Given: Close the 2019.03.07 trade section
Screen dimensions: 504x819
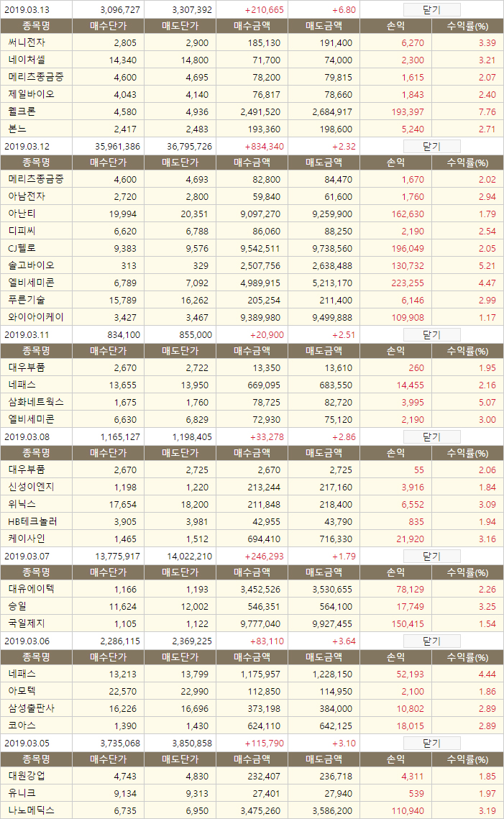Looking at the screenshot, I should click(x=431, y=557).
